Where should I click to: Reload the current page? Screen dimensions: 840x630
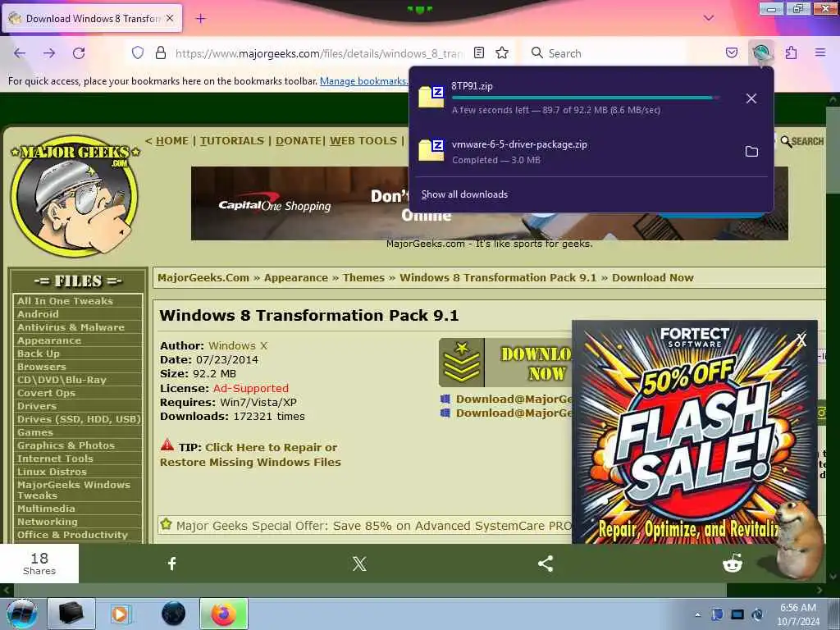79,53
